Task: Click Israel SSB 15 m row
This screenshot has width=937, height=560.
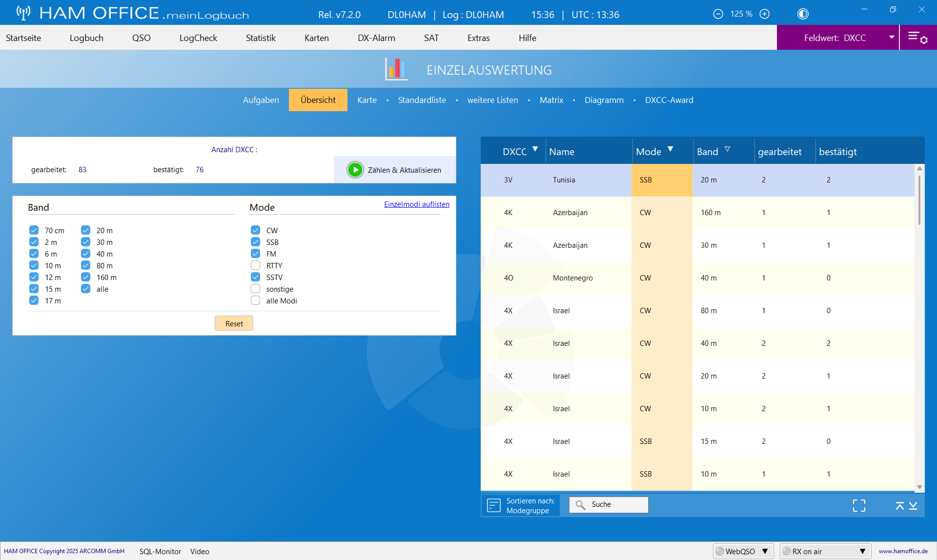Action: pyautogui.click(x=697, y=441)
